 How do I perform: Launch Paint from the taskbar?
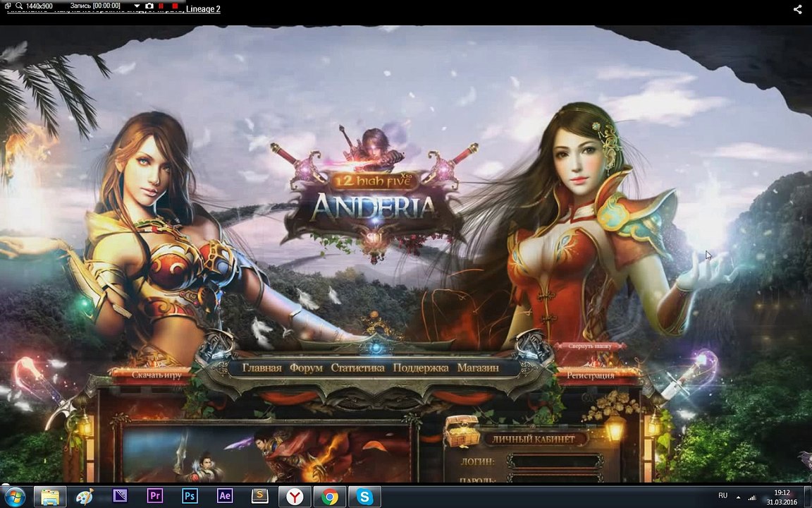pyautogui.click(x=85, y=497)
